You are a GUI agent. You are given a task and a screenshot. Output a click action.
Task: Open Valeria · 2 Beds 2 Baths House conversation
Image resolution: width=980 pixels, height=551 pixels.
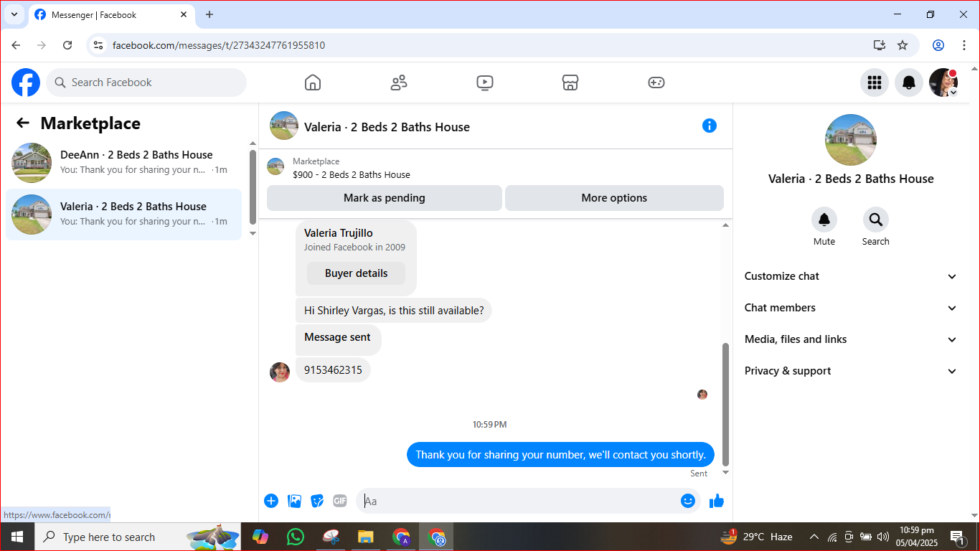tap(124, 214)
